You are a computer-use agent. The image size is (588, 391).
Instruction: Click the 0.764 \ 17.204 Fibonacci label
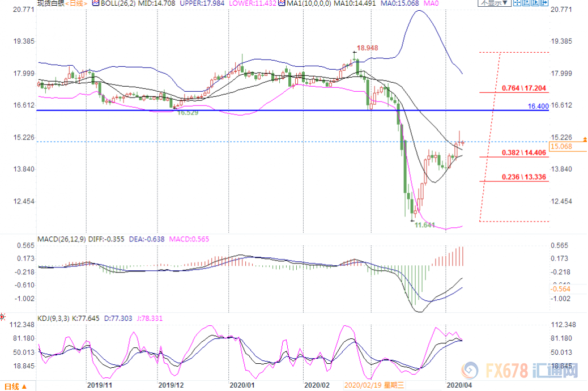524,88
